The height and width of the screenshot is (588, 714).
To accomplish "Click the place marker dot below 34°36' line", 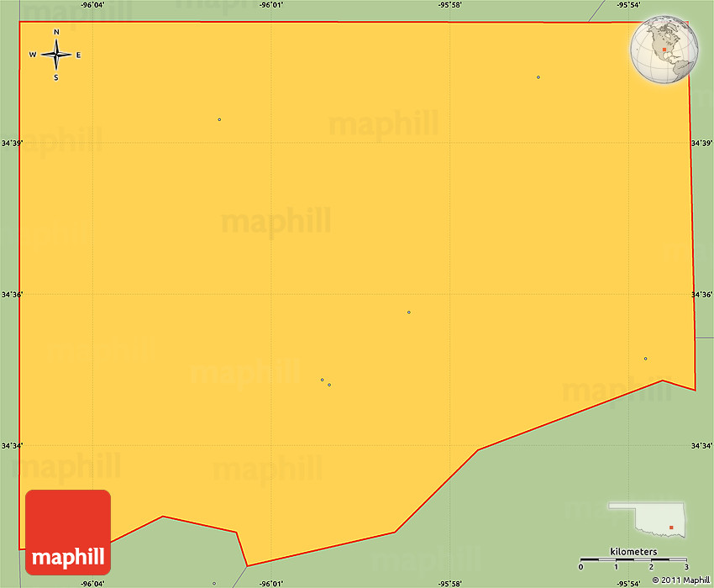I will [409, 312].
